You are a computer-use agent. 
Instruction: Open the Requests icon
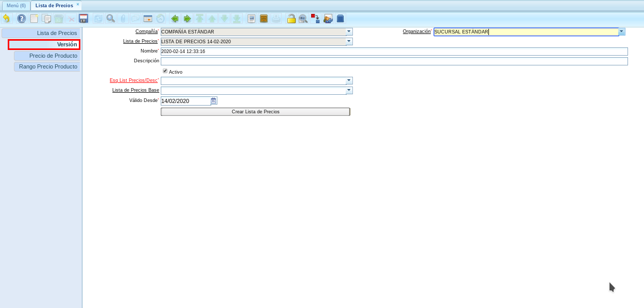tap(328, 19)
